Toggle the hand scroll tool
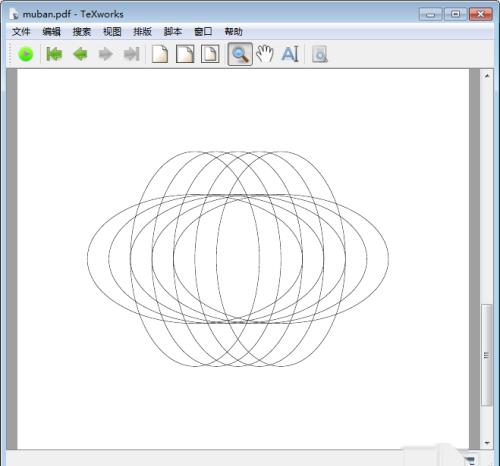This screenshot has height=466, width=500. point(265,54)
